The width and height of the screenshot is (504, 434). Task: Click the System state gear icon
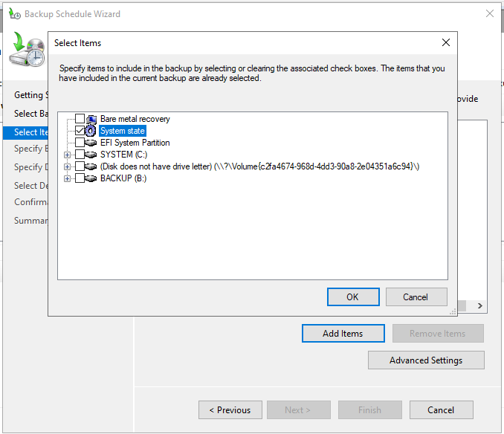click(91, 131)
